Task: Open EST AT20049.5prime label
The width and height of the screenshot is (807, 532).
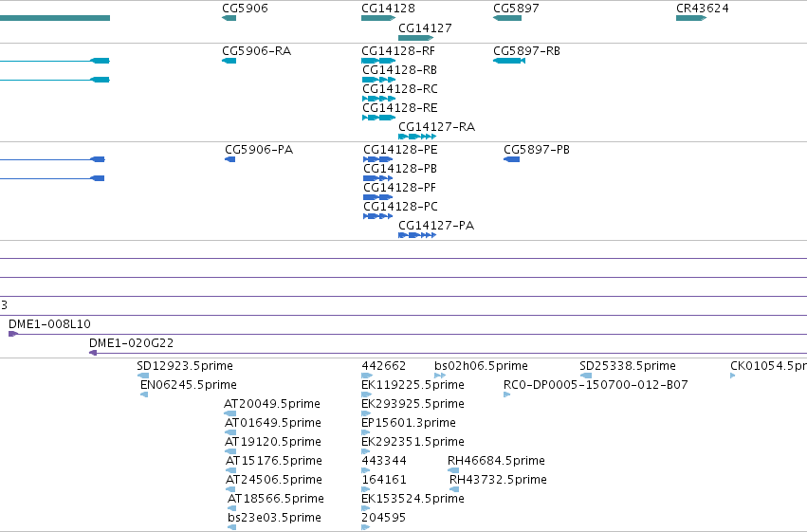Action: click(x=272, y=404)
